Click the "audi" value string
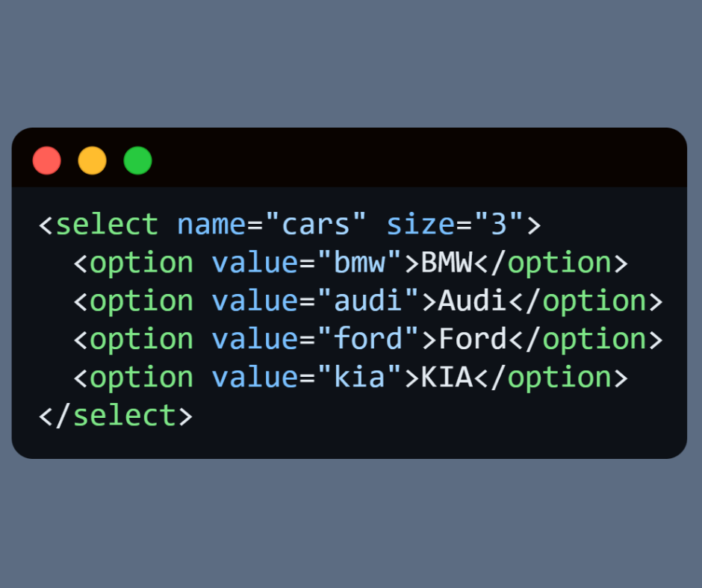702x588 pixels. click(x=369, y=301)
